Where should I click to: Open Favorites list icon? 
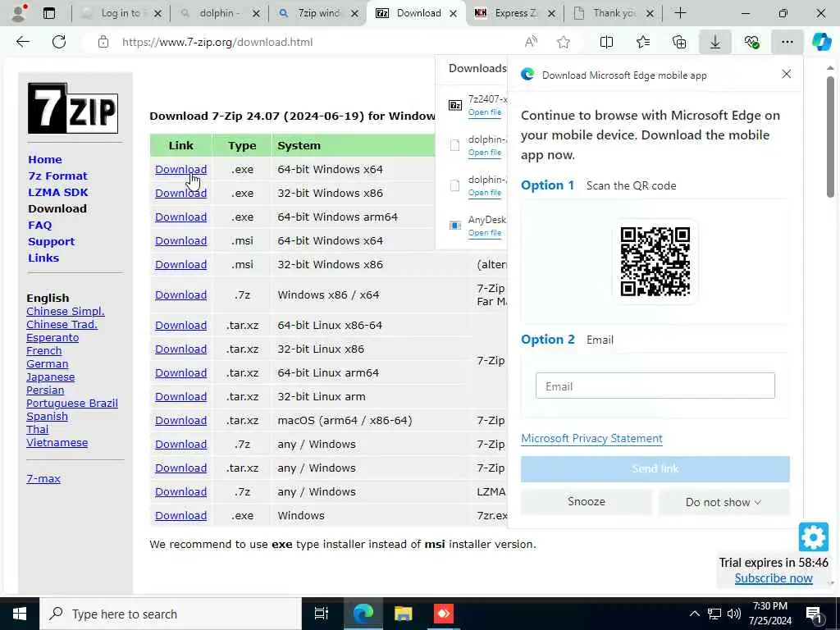pyautogui.click(x=643, y=42)
